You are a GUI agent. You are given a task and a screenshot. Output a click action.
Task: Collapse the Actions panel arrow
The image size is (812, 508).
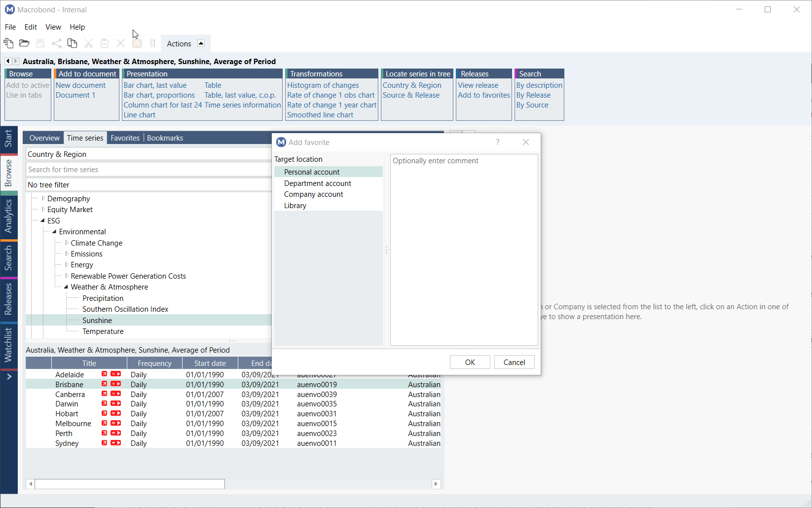click(x=201, y=43)
